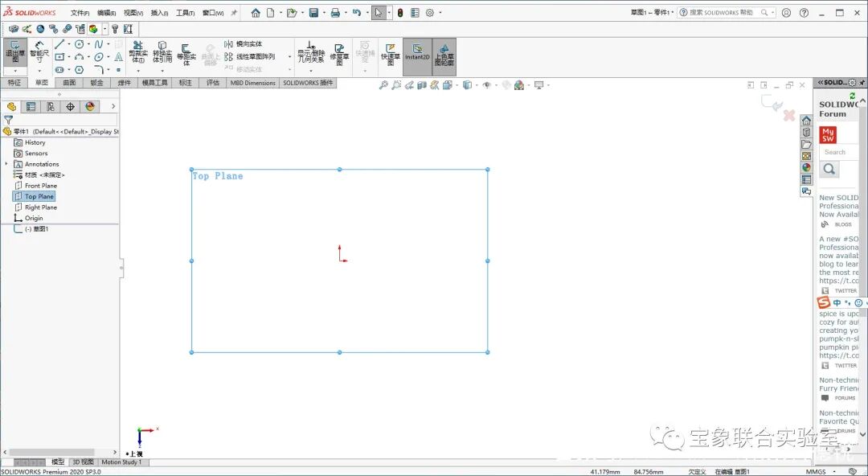Click the Home icon in title toolbar
The width and height of the screenshot is (868, 476).
pos(256,13)
